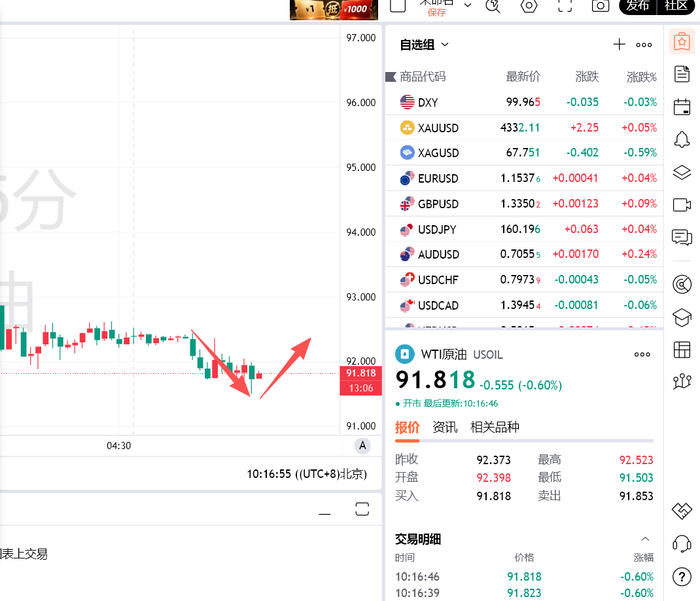The image size is (700, 601).
Task: Switch to the 相关品种 tab
Action: (x=495, y=427)
